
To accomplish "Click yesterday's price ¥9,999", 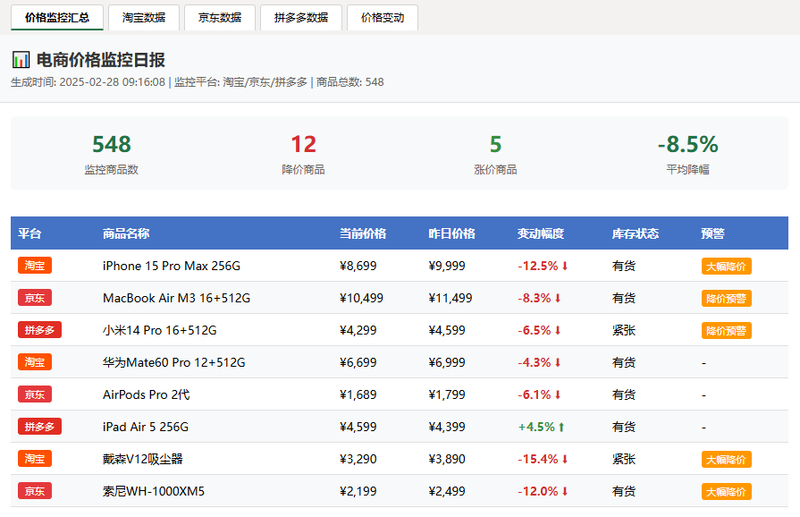I will click(447, 266).
